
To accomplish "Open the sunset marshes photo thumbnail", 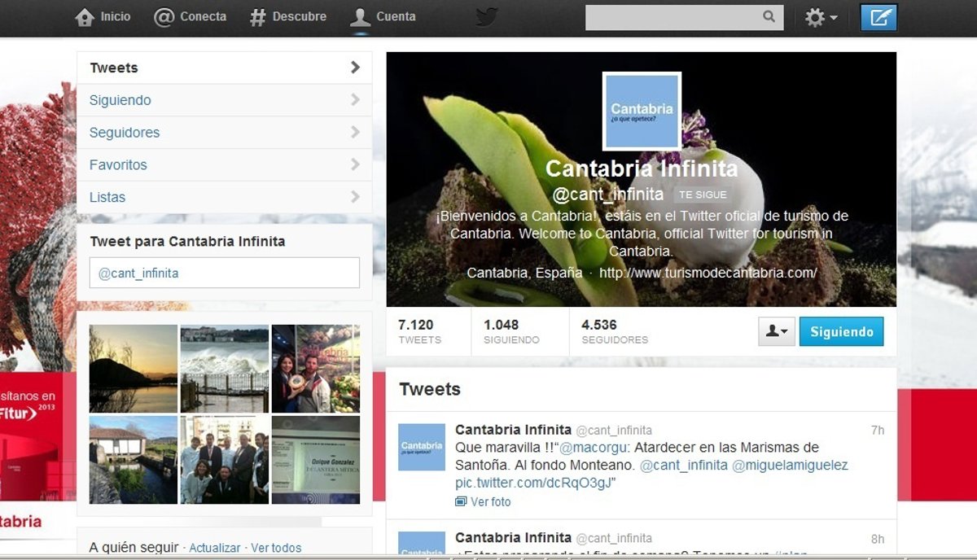I will click(x=133, y=369).
